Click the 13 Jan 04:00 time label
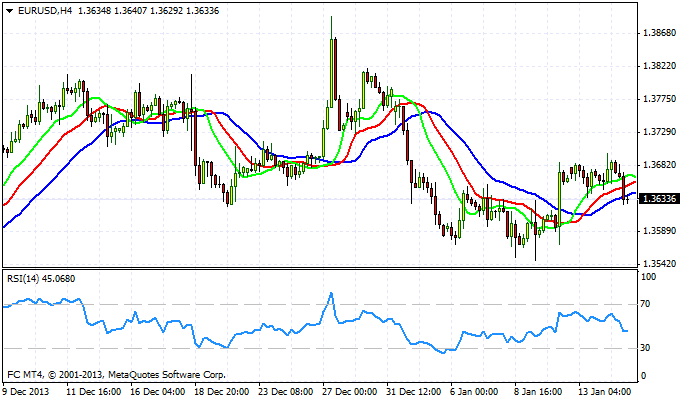This screenshot has width=680, height=400. tap(605, 392)
